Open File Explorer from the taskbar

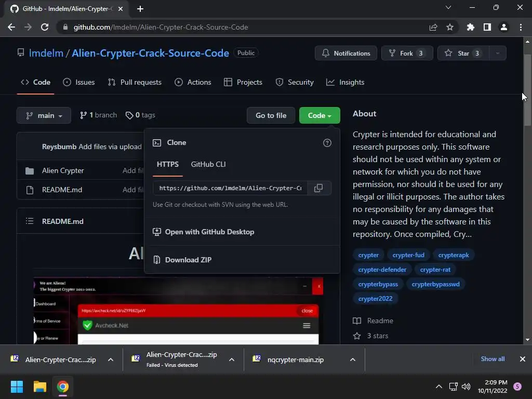(x=39, y=387)
